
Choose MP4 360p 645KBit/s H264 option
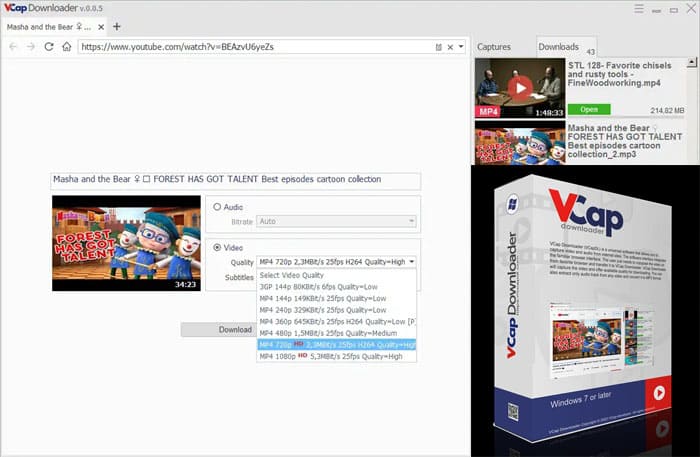coord(336,322)
